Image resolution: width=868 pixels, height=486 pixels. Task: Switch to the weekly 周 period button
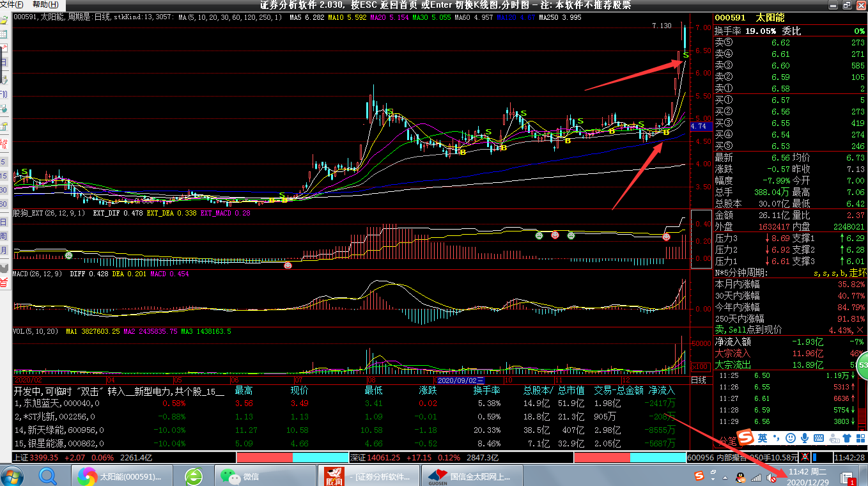pos(4,236)
